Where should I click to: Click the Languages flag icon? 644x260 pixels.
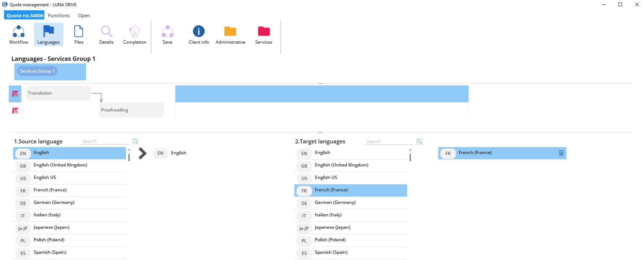click(x=48, y=32)
